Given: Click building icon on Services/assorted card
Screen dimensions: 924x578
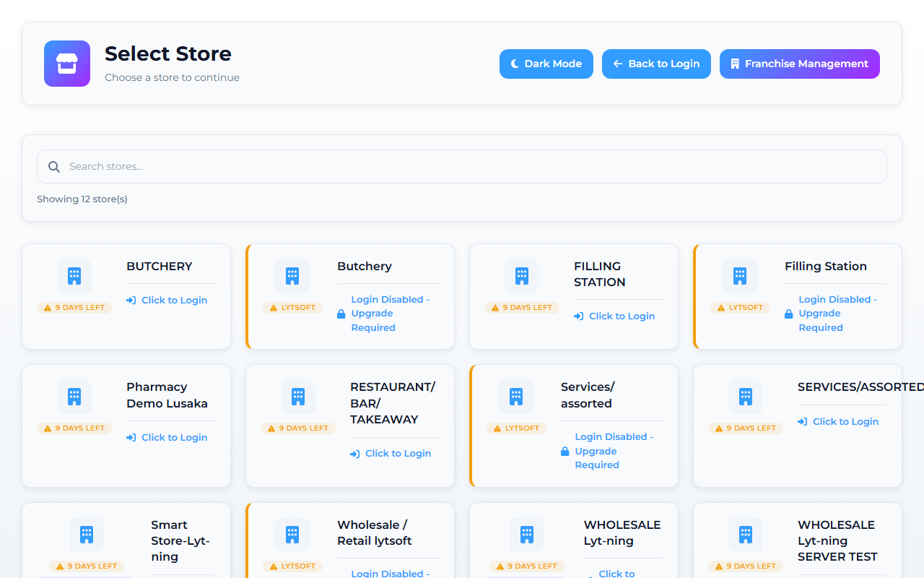Looking at the screenshot, I should pos(516,397).
